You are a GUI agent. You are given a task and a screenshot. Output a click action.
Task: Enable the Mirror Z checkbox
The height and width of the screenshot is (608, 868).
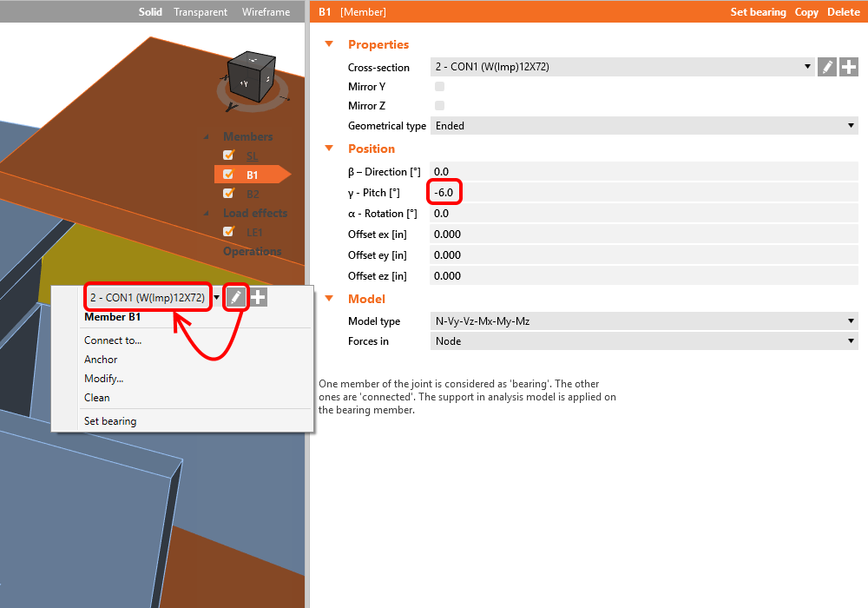[x=439, y=105]
